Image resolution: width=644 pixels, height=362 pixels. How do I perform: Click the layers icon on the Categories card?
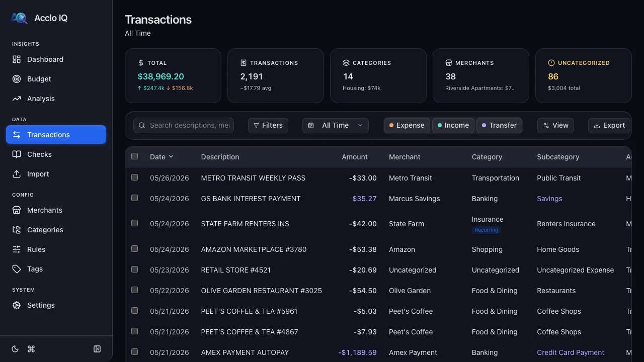[346, 63]
